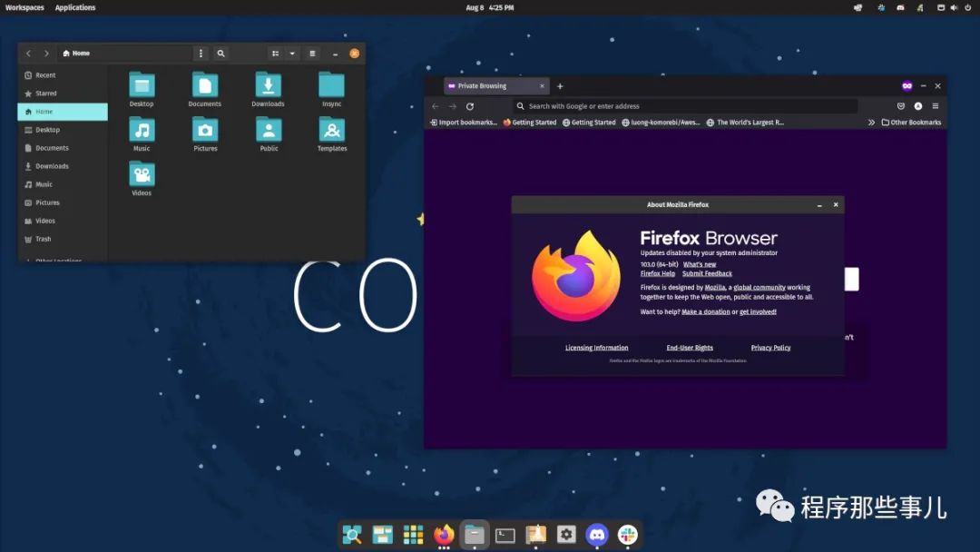Open Pocket icon in Firefox toolbar

pos(901,106)
